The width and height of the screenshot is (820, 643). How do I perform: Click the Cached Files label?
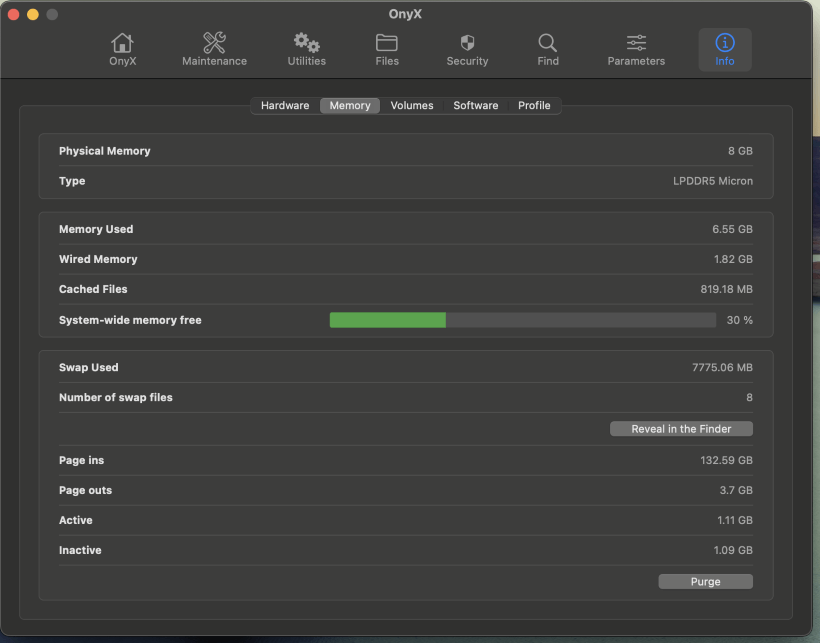coord(93,289)
